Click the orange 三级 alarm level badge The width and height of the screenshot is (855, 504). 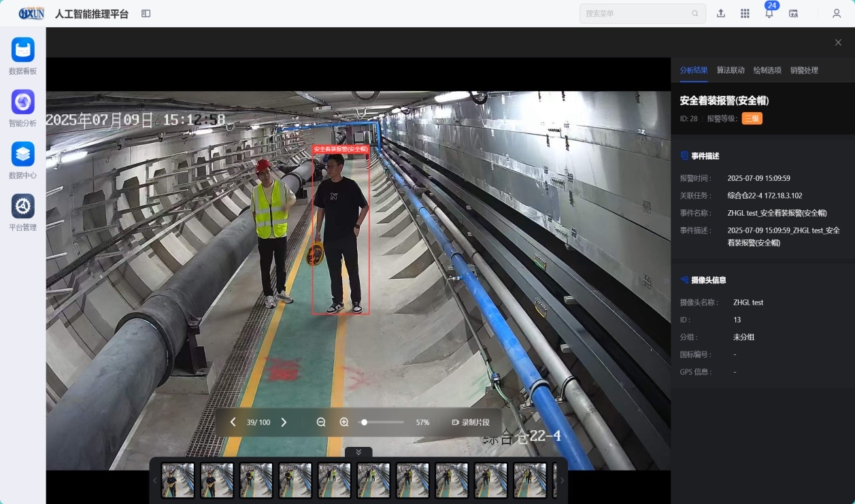tap(752, 118)
